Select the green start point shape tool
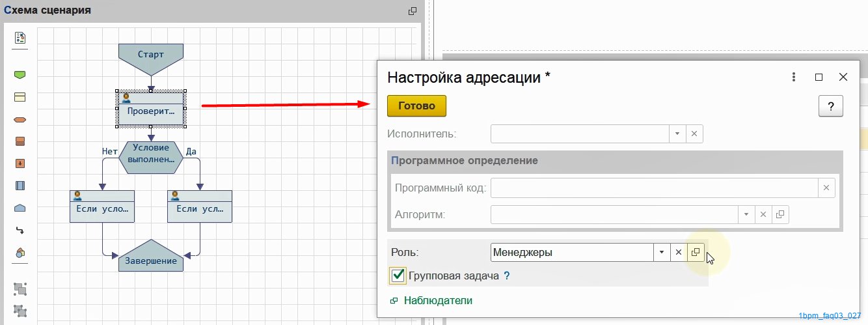The width and height of the screenshot is (868, 325). coord(20,76)
